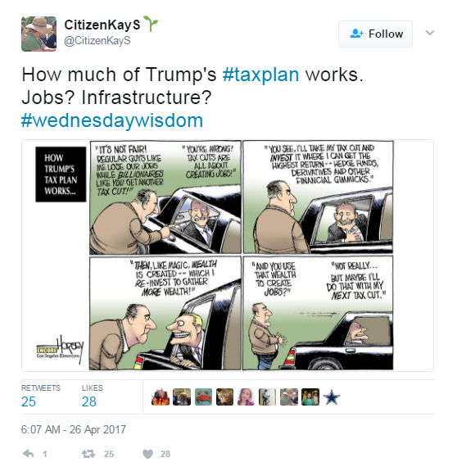Click the retweet icon with count 25
Image resolution: width=457 pixels, height=476 pixels.
coord(88,454)
